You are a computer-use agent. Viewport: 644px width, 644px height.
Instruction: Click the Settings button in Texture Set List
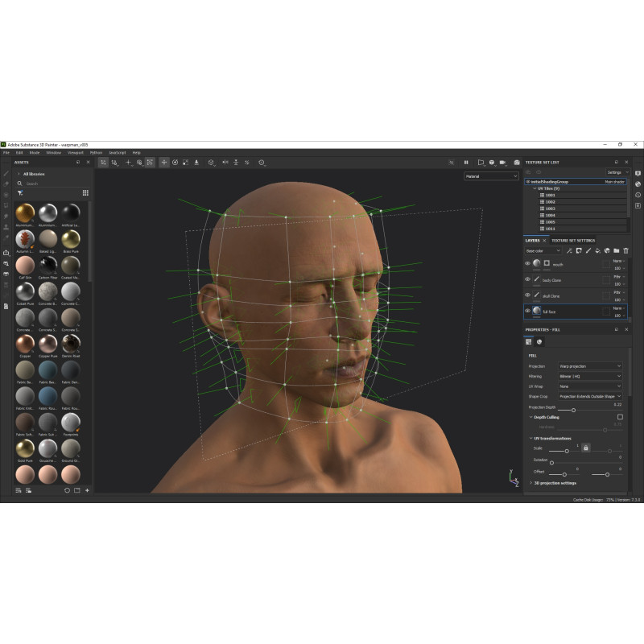click(x=616, y=172)
